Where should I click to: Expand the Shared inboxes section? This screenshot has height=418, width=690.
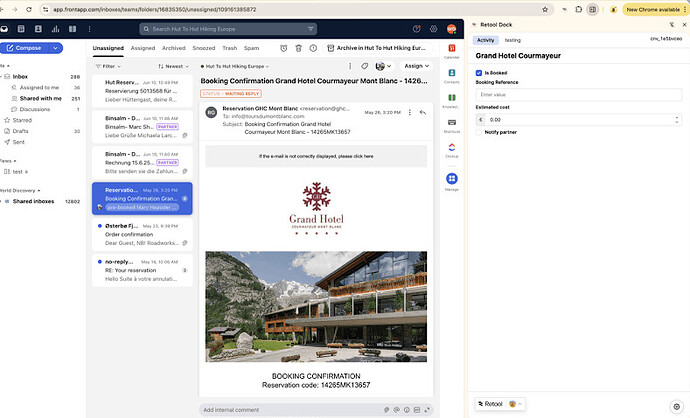coord(1,202)
